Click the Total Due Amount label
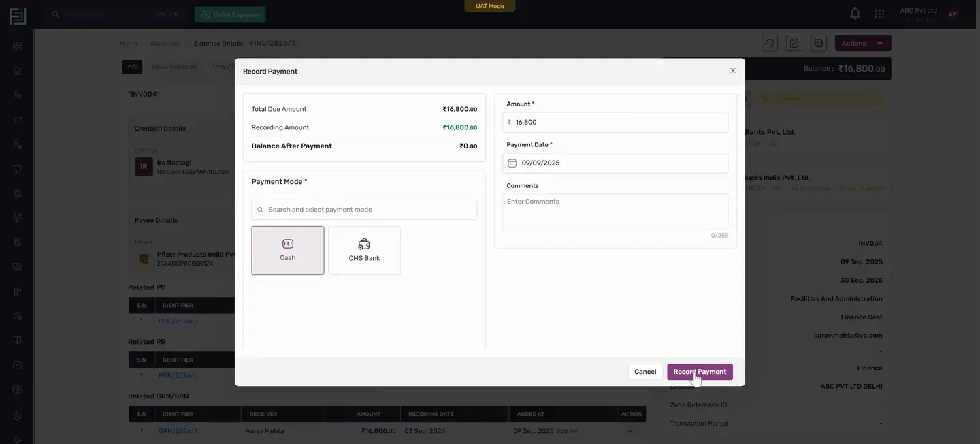This screenshot has width=980, height=444. (x=279, y=109)
